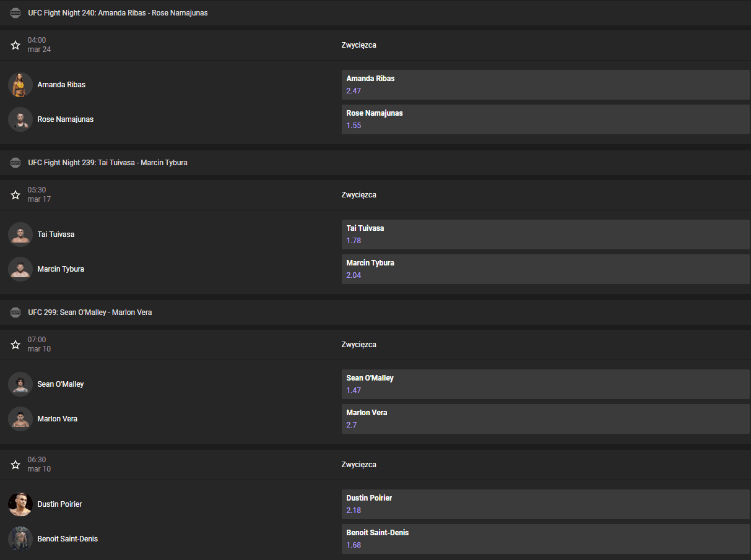The height and width of the screenshot is (560, 751).
Task: Open Sean O'Malley fighter avatar
Action: click(20, 384)
